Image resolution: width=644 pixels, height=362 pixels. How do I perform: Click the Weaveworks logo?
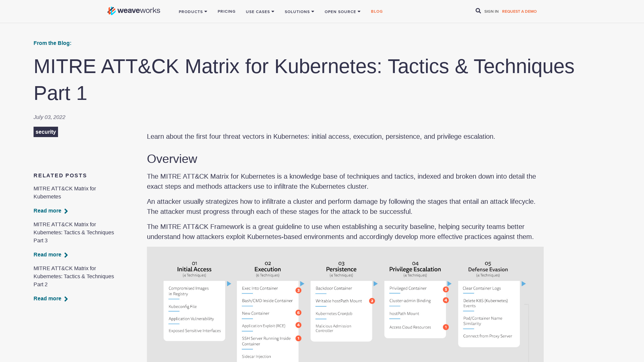point(133,11)
